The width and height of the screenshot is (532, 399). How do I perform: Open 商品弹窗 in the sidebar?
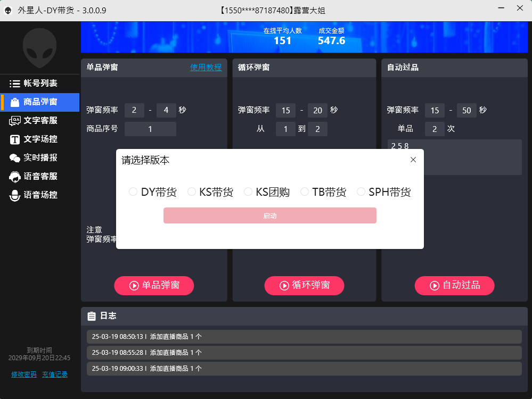tap(40, 102)
